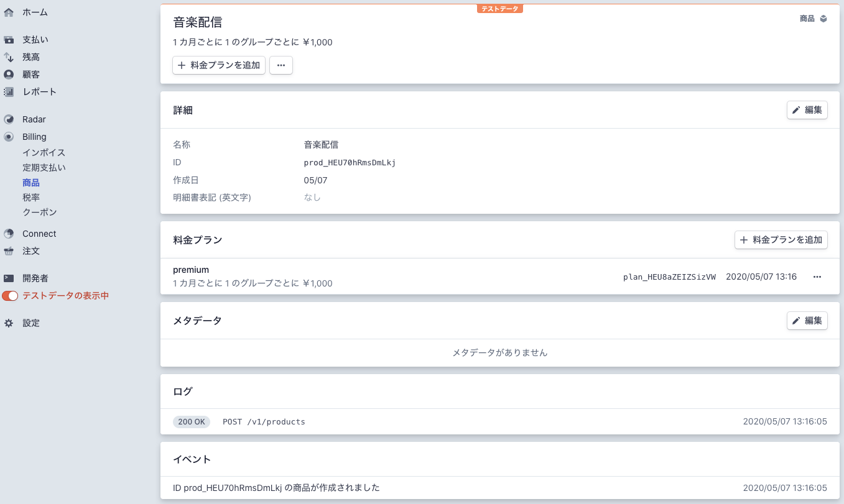Select Billing in the sidebar
This screenshot has height=504, width=844.
click(x=34, y=137)
